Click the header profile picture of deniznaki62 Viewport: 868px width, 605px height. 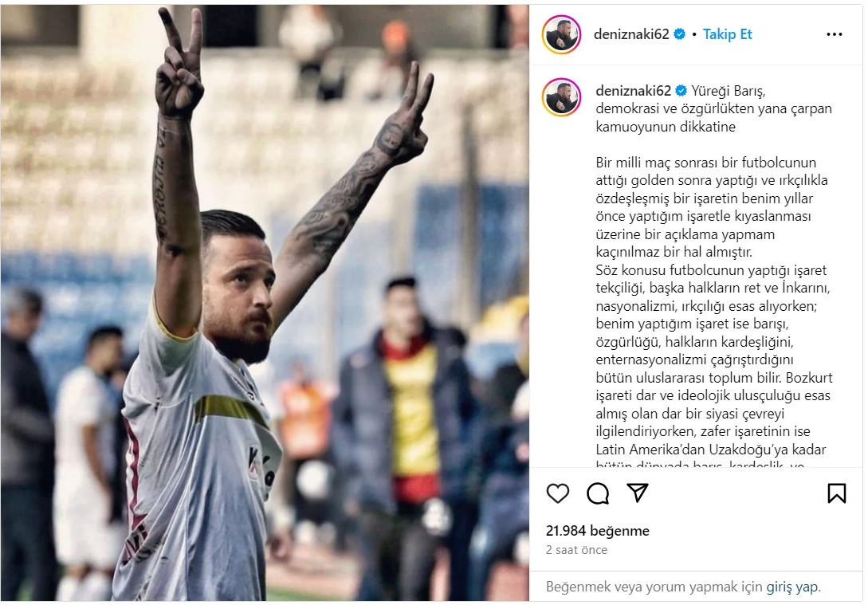pyautogui.click(x=561, y=34)
